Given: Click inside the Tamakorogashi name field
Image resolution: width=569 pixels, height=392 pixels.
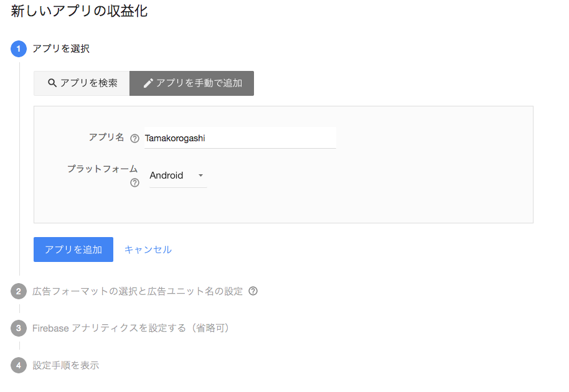Looking at the screenshot, I should tap(240, 138).
